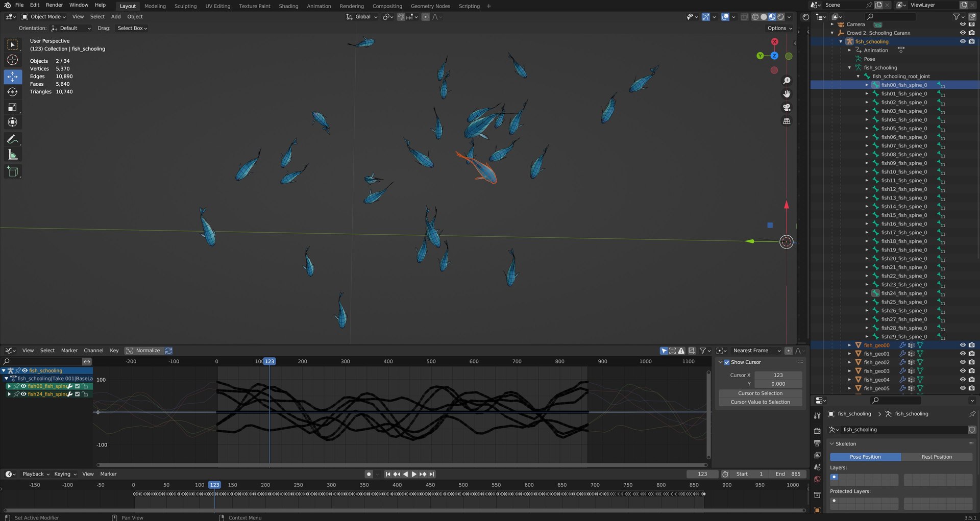The width and height of the screenshot is (980, 521).
Task: Switch to the Sculpting workspace tab
Action: click(x=185, y=6)
